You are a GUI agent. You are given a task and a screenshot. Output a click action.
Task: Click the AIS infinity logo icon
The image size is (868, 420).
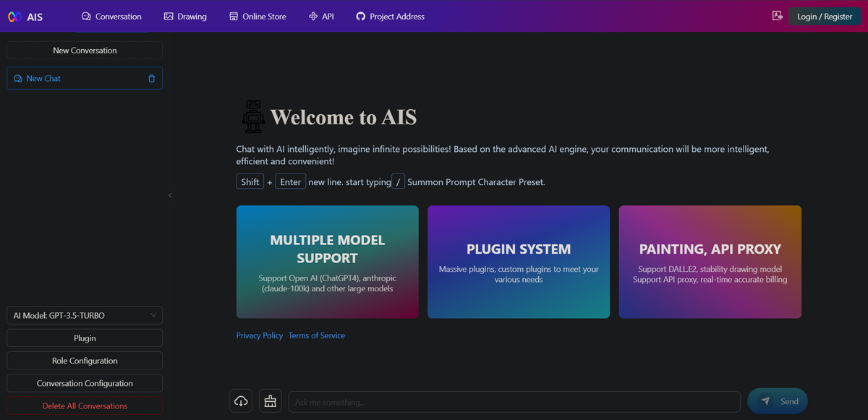click(x=14, y=17)
